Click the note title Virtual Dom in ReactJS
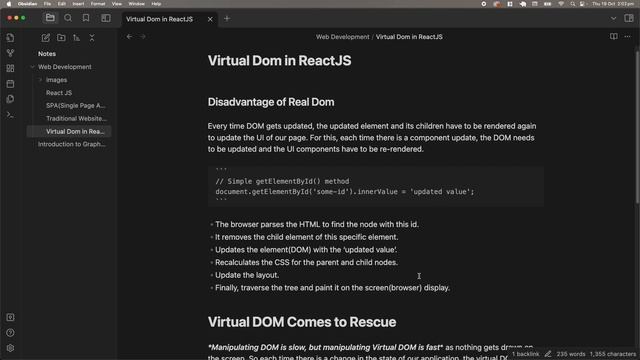The height and width of the screenshot is (360, 640). point(279,61)
